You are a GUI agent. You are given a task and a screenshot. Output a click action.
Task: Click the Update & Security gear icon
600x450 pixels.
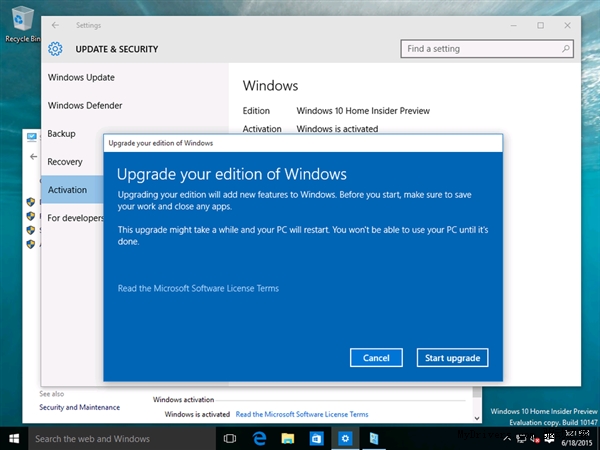tap(55, 49)
